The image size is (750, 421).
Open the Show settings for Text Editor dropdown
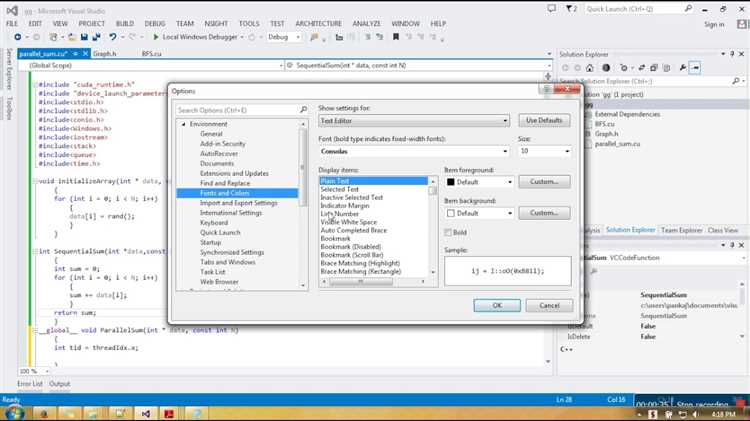coord(414,121)
